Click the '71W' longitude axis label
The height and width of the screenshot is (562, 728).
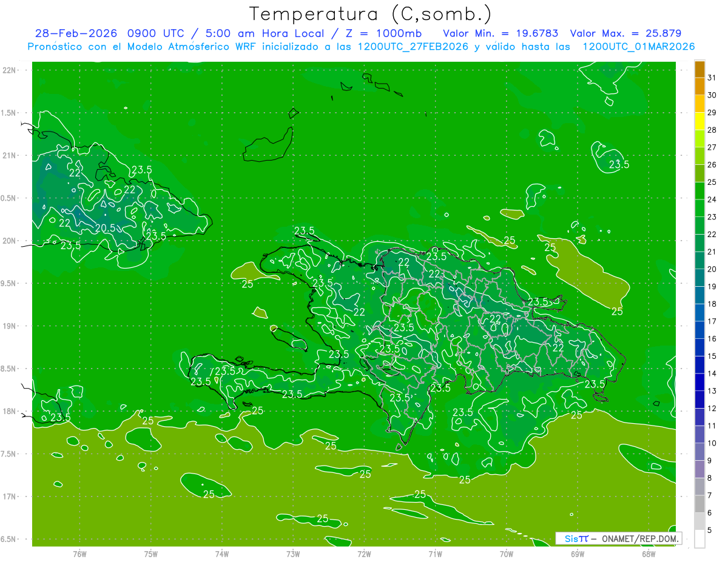tap(436, 554)
